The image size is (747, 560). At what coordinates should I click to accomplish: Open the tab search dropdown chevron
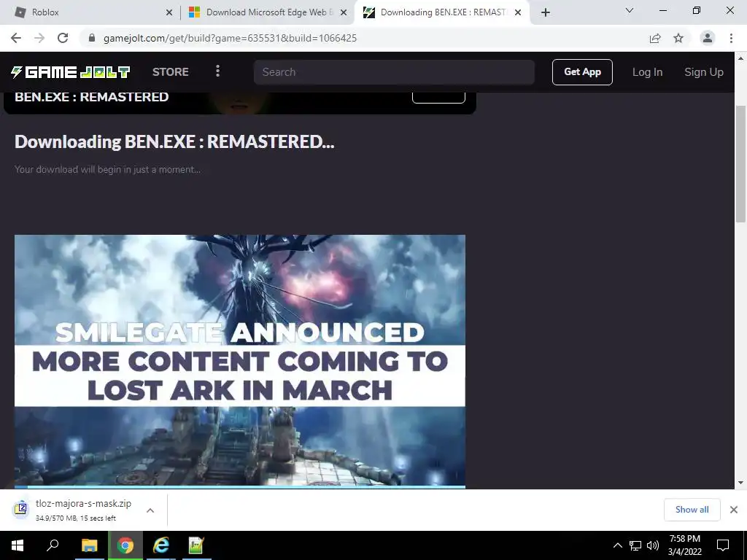click(630, 10)
